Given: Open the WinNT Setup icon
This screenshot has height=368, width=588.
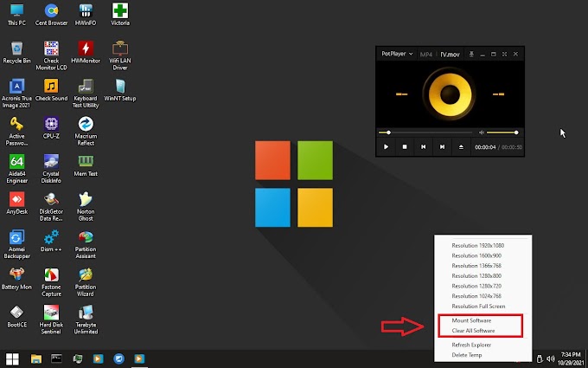Looking at the screenshot, I should point(120,90).
